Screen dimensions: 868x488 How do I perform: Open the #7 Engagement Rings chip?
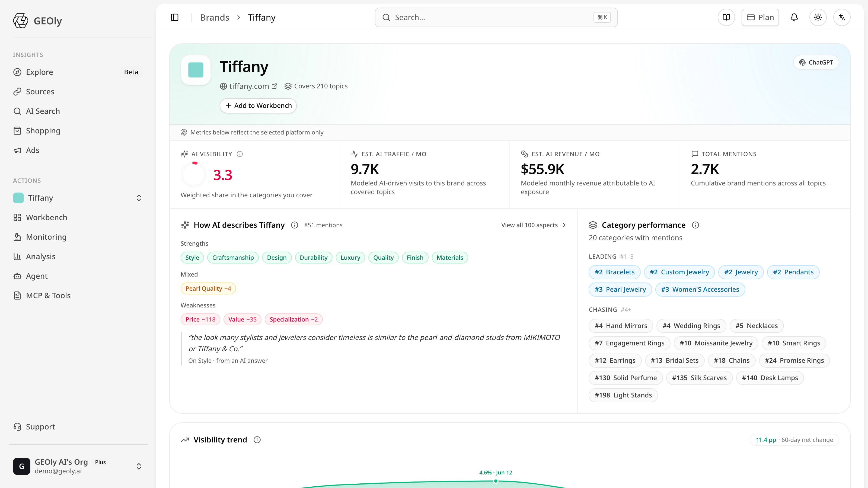[629, 343]
